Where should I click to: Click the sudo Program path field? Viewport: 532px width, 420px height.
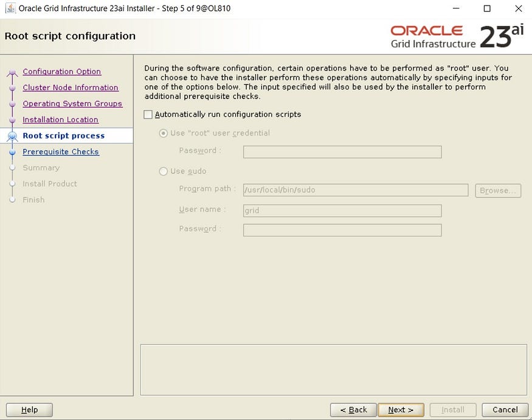point(356,190)
